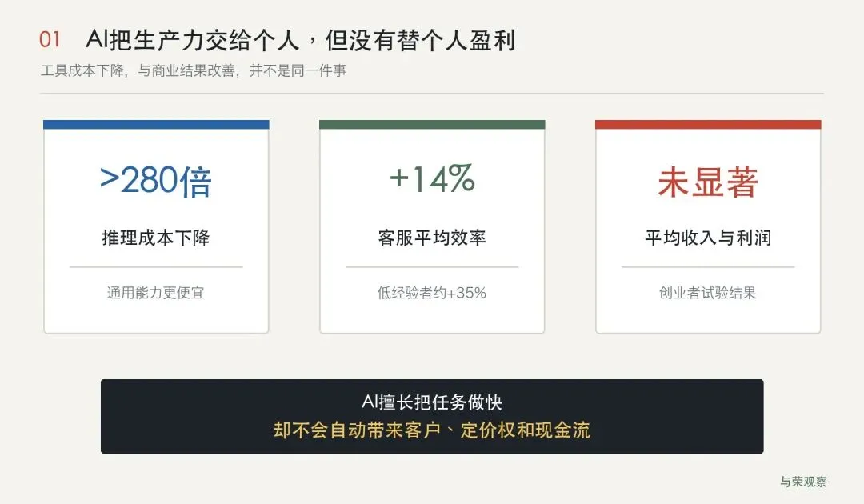Click the subtitle 工具成本下降 text line
The image size is (864, 504).
click(x=193, y=70)
